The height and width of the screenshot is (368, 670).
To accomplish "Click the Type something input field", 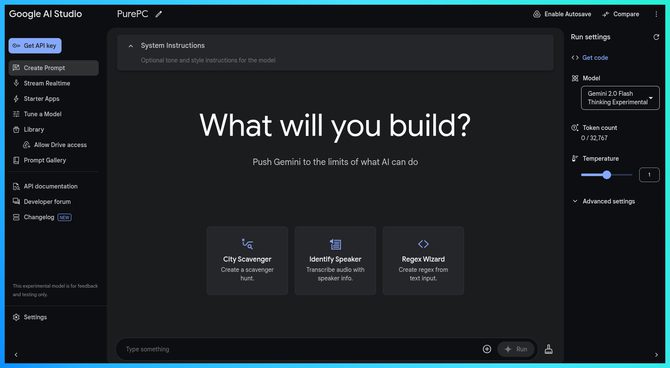I will point(299,349).
